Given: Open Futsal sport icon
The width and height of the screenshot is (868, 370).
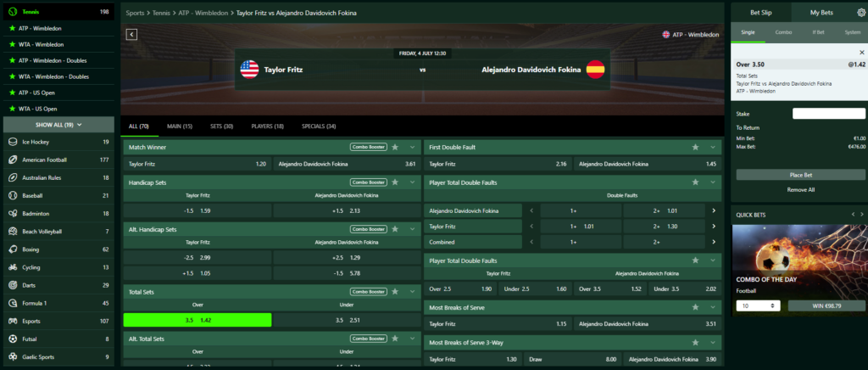Looking at the screenshot, I should pyautogui.click(x=13, y=339).
